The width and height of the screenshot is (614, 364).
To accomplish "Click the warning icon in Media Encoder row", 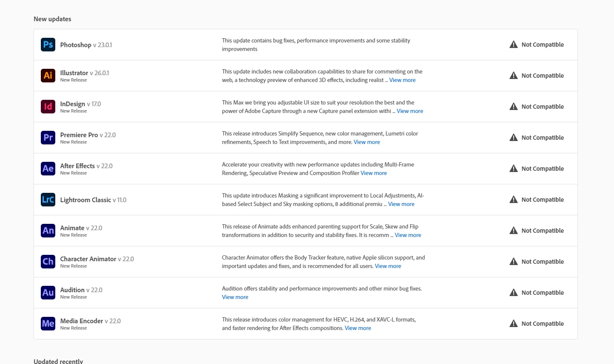I will [514, 324].
